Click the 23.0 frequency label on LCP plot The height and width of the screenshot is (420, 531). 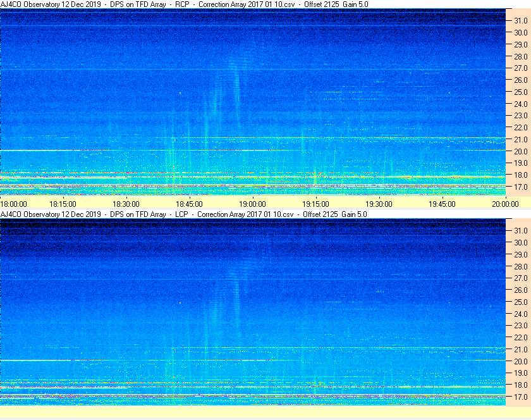click(x=521, y=325)
